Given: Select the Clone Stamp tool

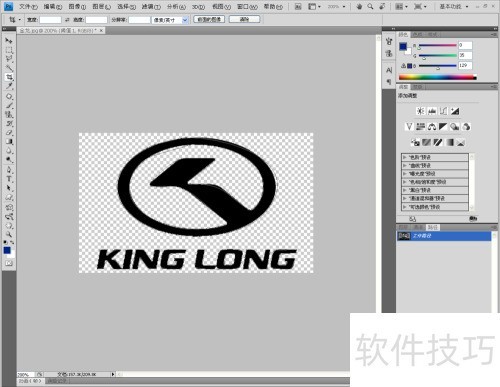Looking at the screenshot, I should tap(9, 115).
